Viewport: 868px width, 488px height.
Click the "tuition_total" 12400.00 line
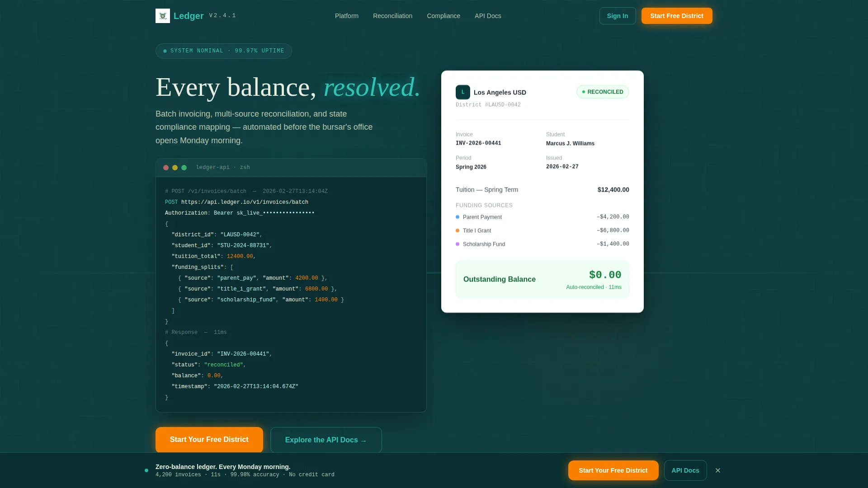click(x=213, y=257)
